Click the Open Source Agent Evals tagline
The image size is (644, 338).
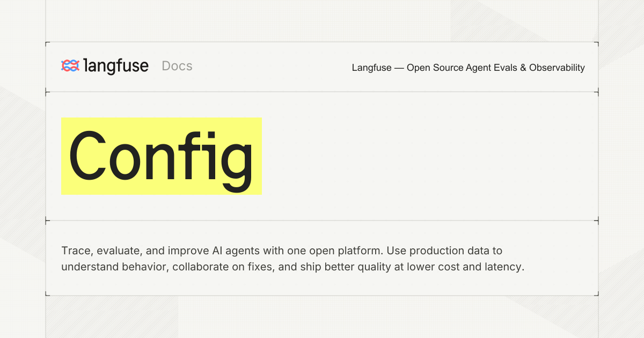tap(469, 68)
